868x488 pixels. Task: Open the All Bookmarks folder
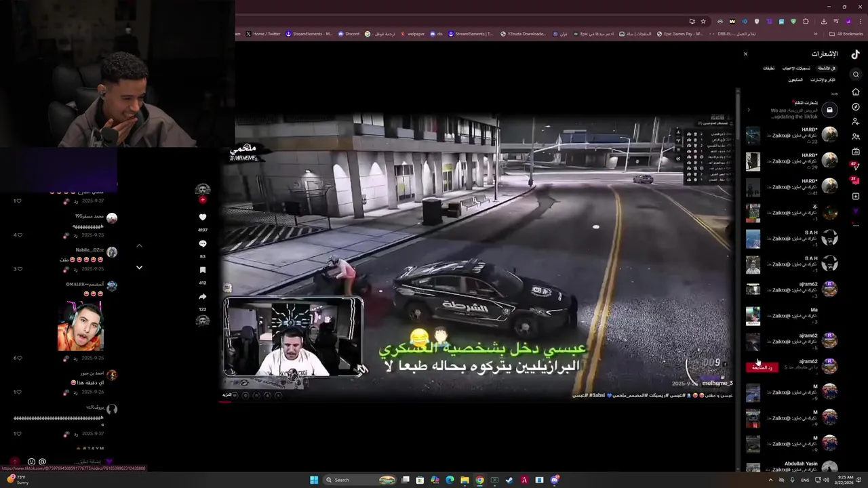(x=846, y=34)
